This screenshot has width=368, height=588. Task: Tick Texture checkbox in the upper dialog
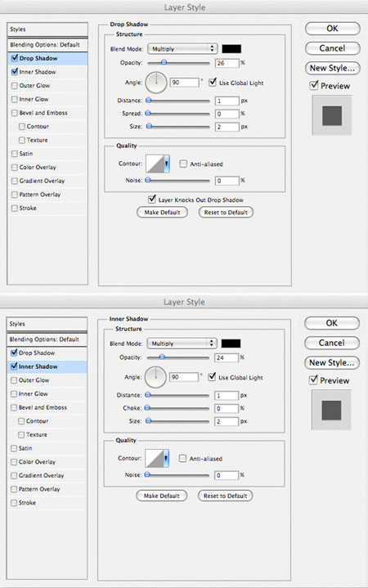coord(22,140)
